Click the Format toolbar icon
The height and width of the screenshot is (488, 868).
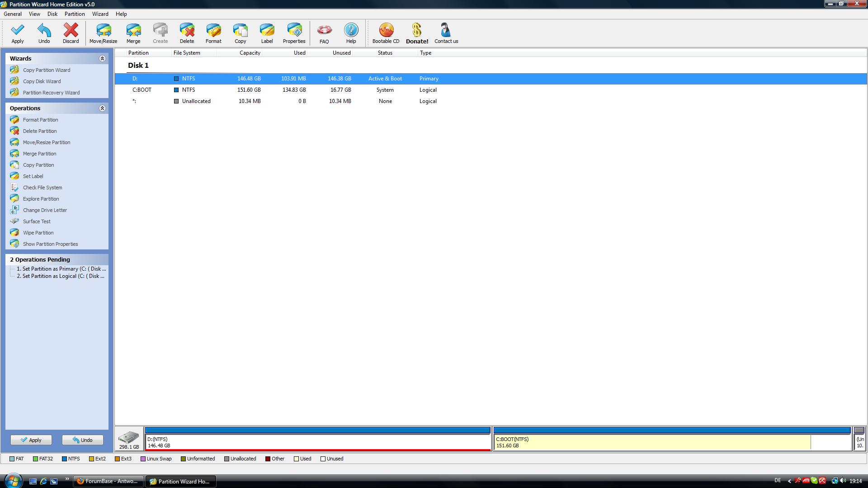[x=213, y=31]
